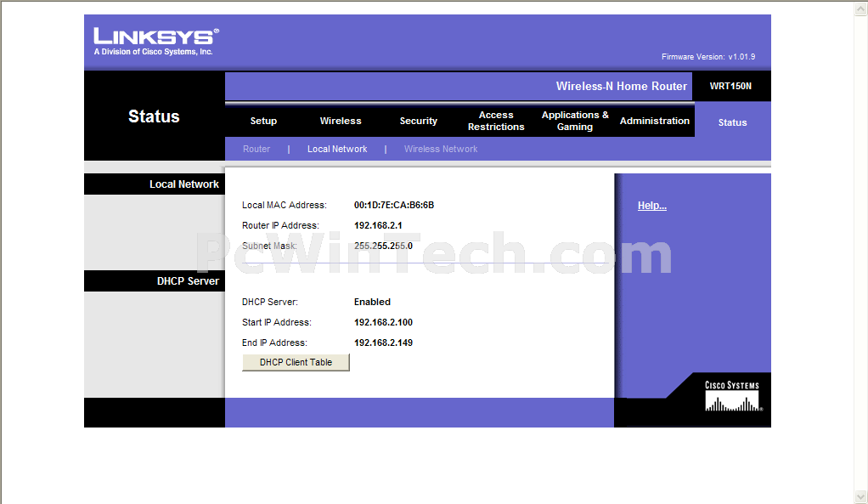The width and height of the screenshot is (868, 504).
Task: Select MAC address 00:1D:7E:CA:B6:6B
Action: [393, 205]
